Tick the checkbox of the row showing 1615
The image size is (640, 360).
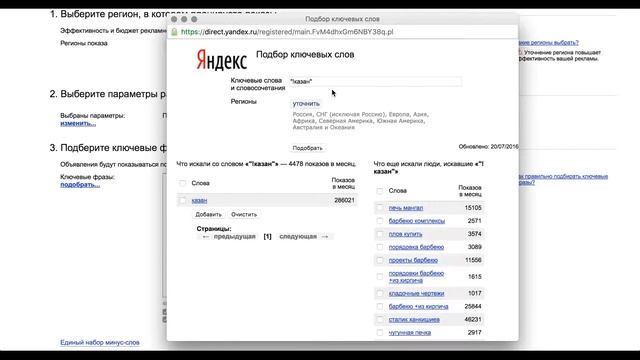click(x=380, y=277)
